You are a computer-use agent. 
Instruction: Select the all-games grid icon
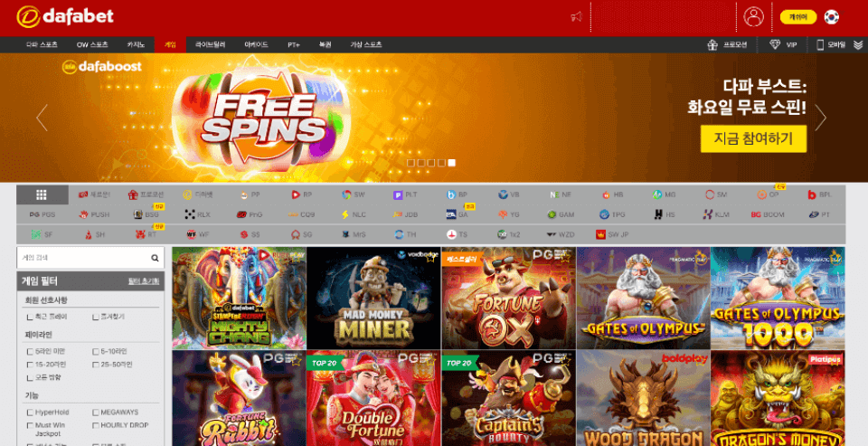[x=42, y=195]
